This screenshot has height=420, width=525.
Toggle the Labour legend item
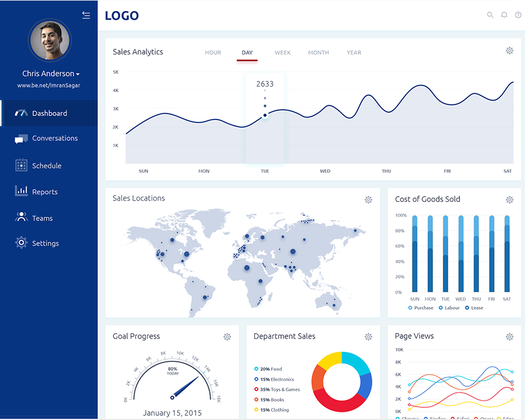tap(449, 308)
